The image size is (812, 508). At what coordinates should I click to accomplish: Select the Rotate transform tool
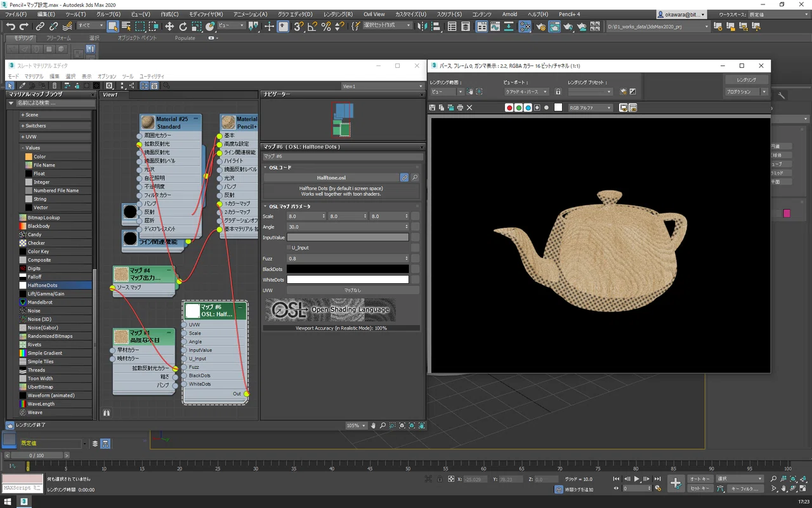(183, 26)
